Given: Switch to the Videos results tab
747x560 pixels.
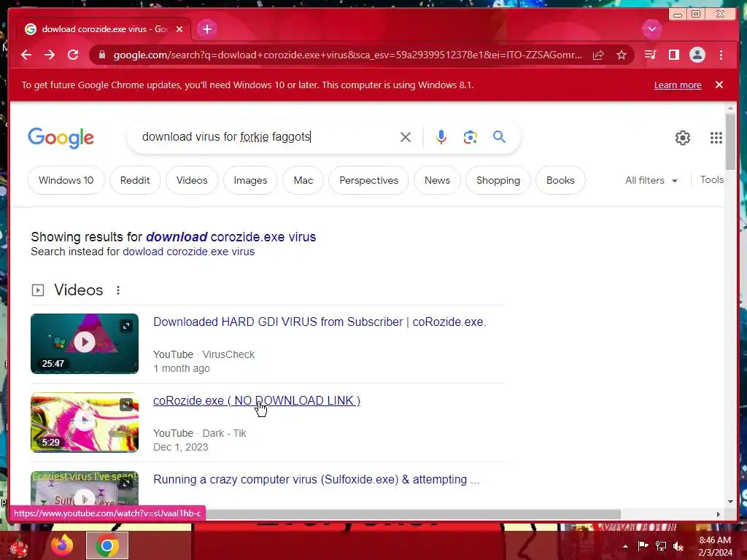Looking at the screenshot, I should point(192,181).
